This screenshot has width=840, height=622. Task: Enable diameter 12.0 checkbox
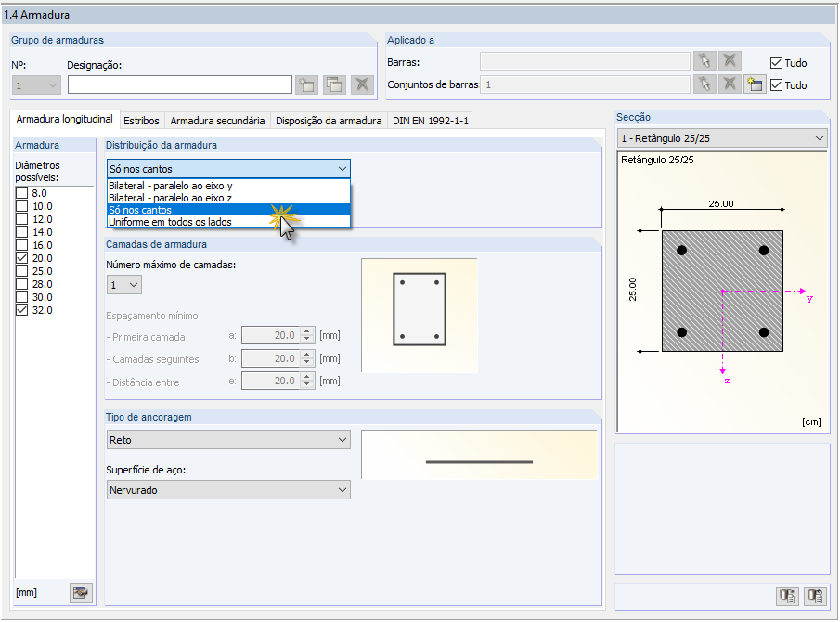coord(21,218)
